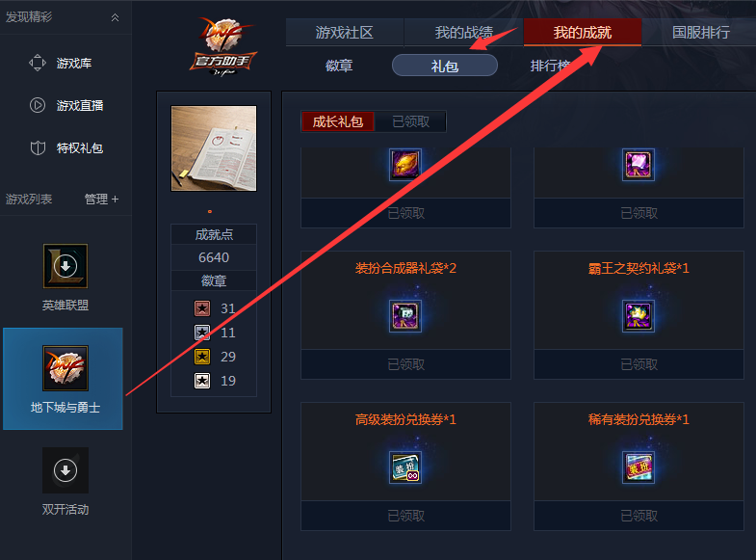
Task: Open 游戏直播 live stream icon
Action: click(x=38, y=105)
